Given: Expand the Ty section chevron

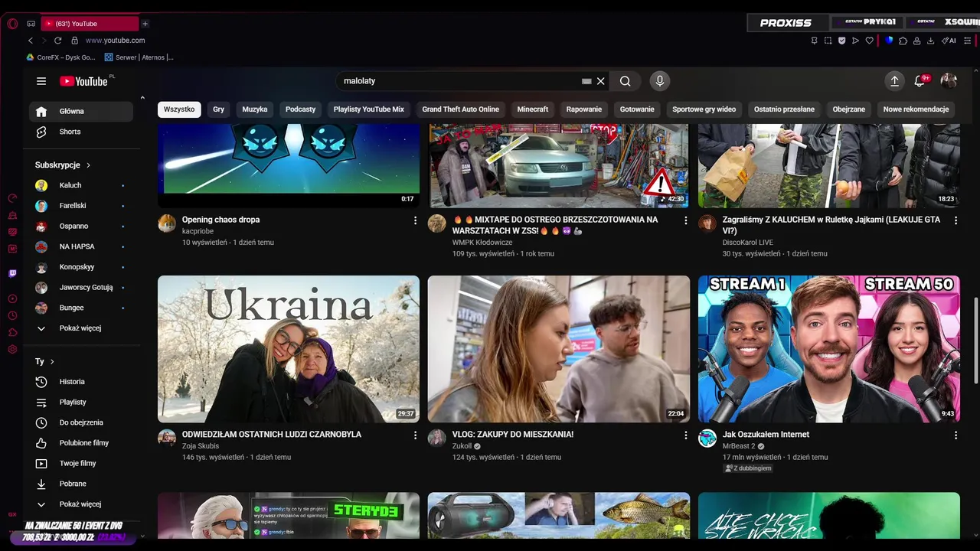Looking at the screenshot, I should pyautogui.click(x=52, y=361).
